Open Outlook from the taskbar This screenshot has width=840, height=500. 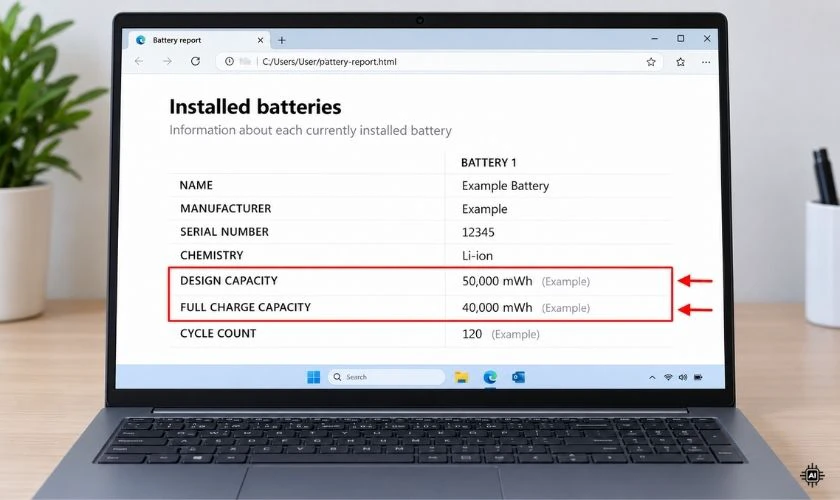coord(518,377)
